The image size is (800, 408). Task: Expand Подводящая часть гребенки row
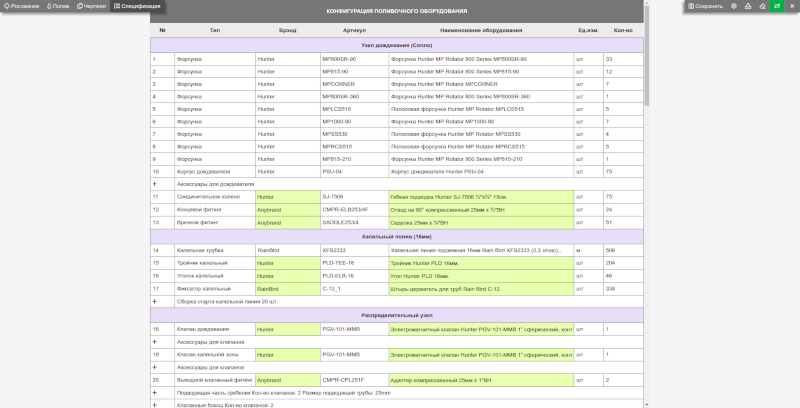[154, 393]
